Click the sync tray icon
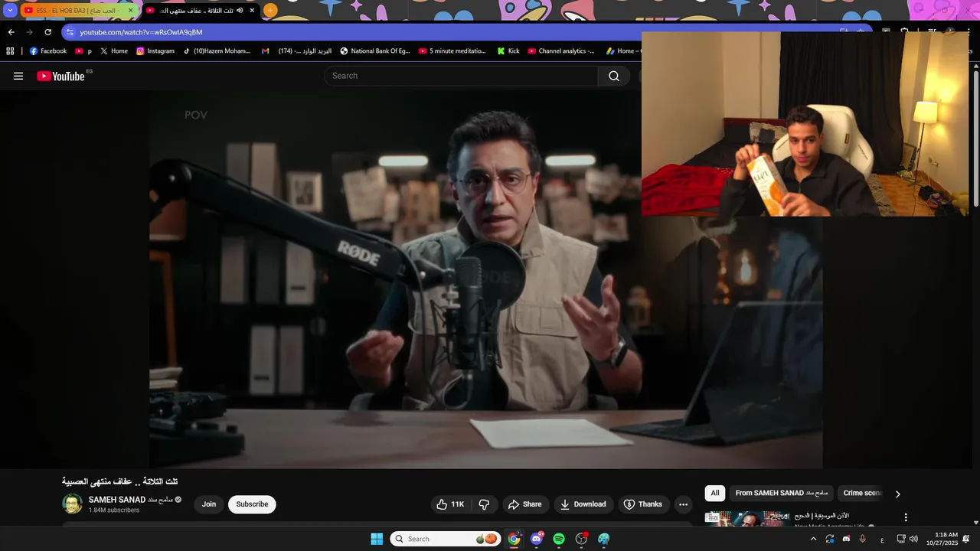The width and height of the screenshot is (980, 551). (x=830, y=539)
